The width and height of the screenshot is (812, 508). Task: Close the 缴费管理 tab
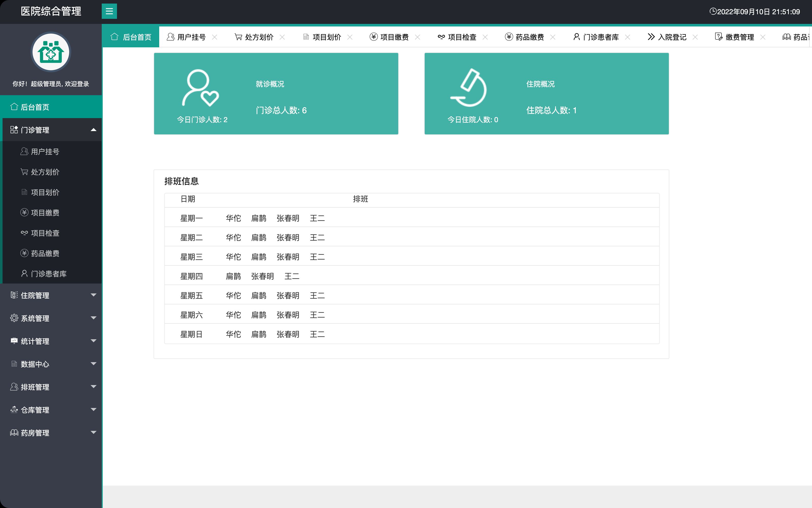tap(763, 37)
